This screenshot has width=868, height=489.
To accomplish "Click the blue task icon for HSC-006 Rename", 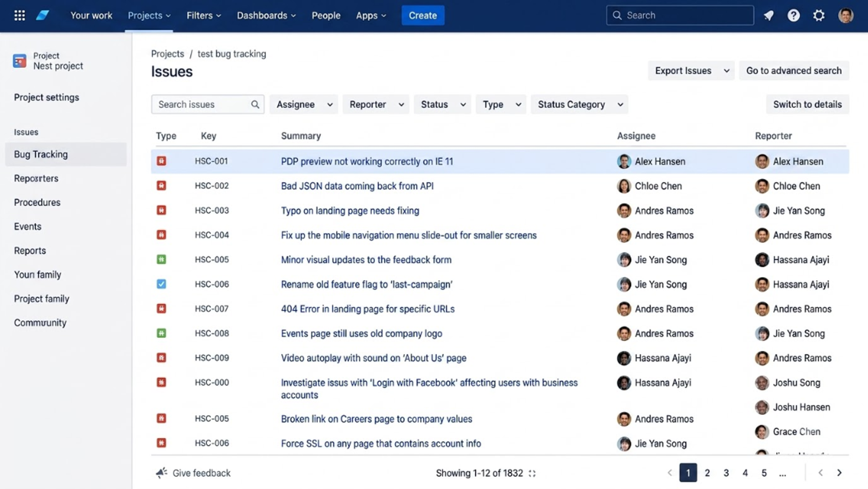I will (x=161, y=284).
